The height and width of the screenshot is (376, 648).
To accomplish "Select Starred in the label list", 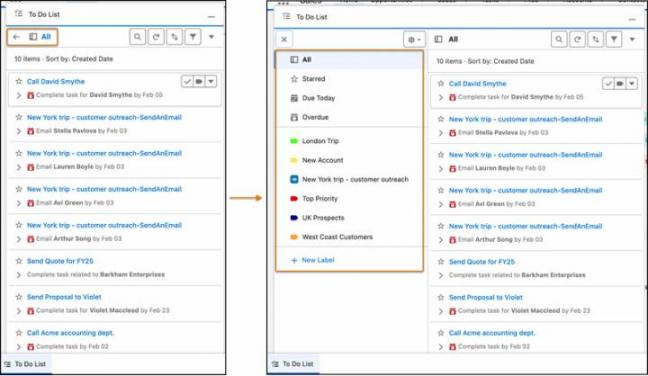I will (350, 79).
